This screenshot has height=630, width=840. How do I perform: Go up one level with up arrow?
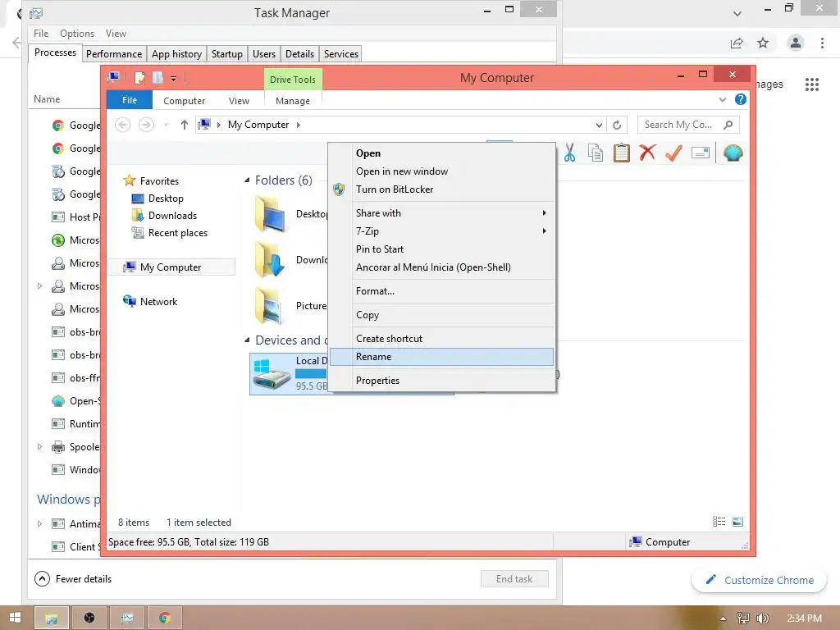click(185, 125)
